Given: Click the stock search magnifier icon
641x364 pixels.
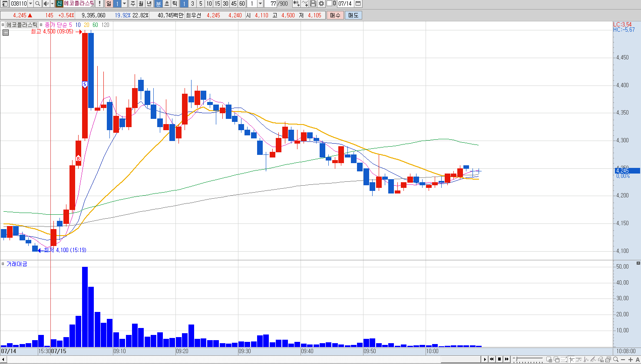Looking at the screenshot, I should pos(38,3).
